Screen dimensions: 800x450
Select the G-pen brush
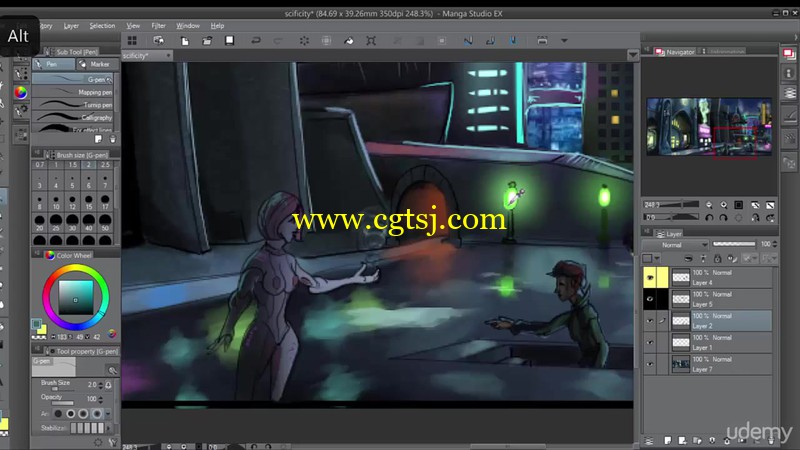pyautogui.click(x=72, y=79)
